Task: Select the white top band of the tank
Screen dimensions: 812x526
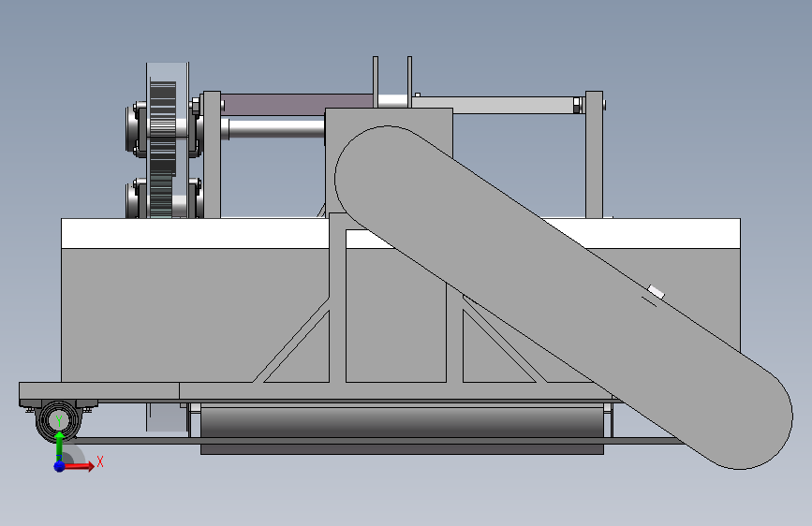Action: coord(195,233)
